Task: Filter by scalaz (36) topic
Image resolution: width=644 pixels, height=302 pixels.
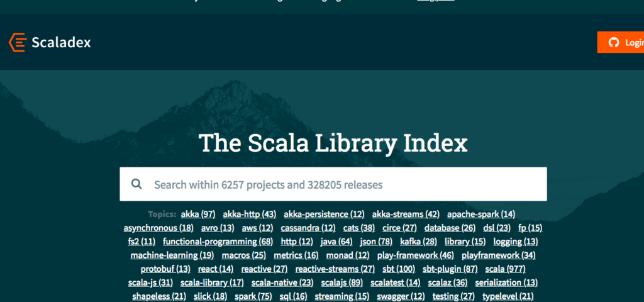Action: (448, 282)
